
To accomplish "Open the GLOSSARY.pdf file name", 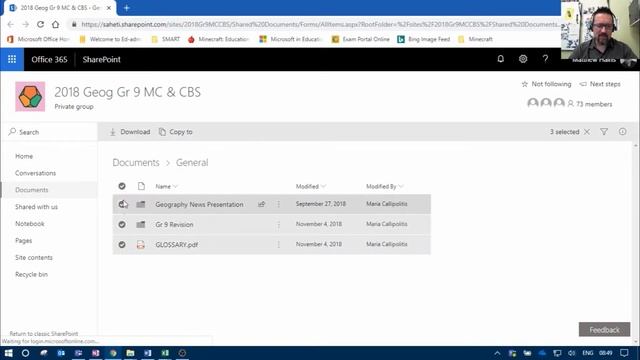I will point(177,244).
